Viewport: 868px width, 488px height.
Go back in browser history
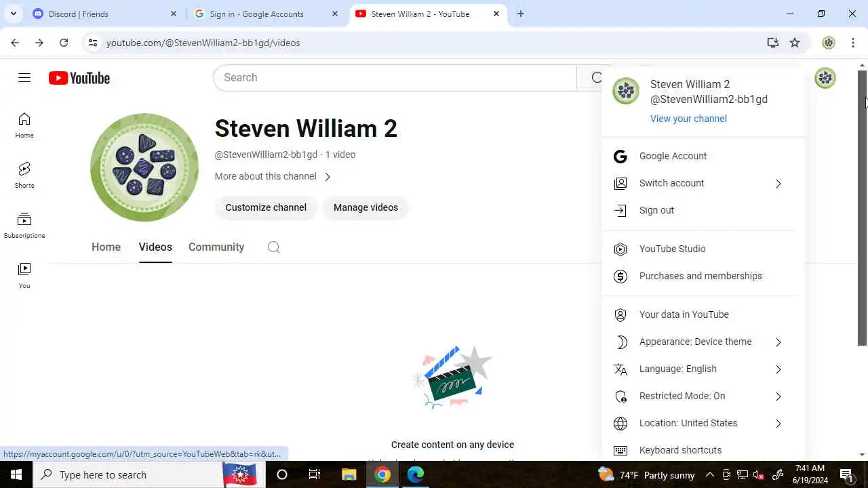tap(15, 43)
